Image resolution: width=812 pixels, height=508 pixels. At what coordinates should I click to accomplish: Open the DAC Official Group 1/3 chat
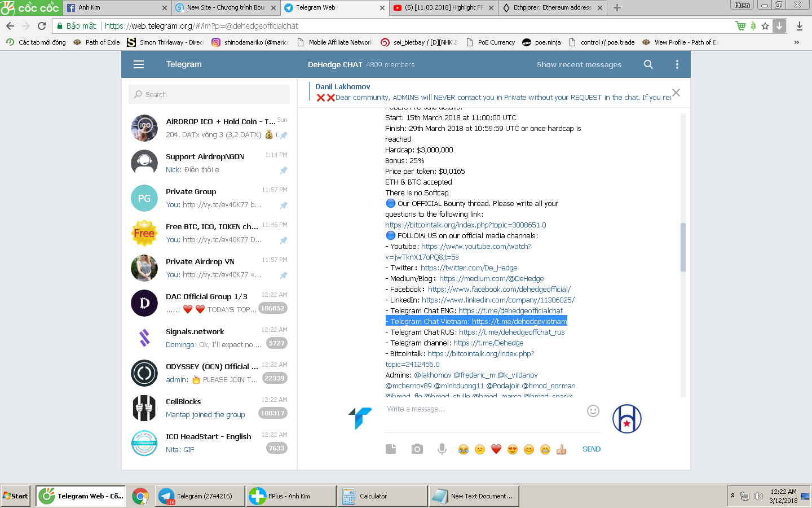209,303
